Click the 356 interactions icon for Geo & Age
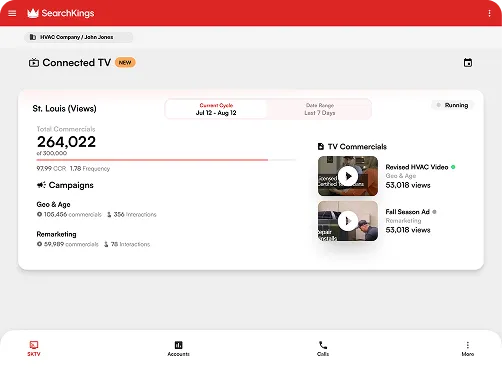 (109, 215)
